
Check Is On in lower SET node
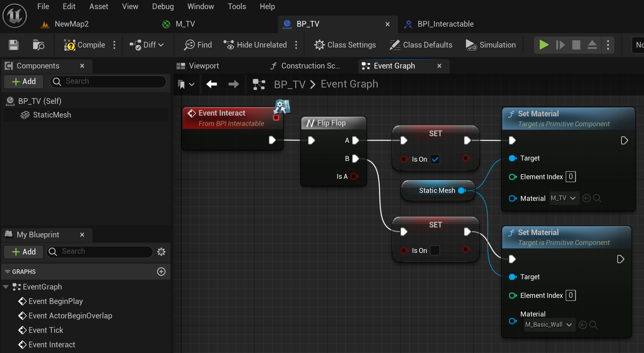(435, 251)
